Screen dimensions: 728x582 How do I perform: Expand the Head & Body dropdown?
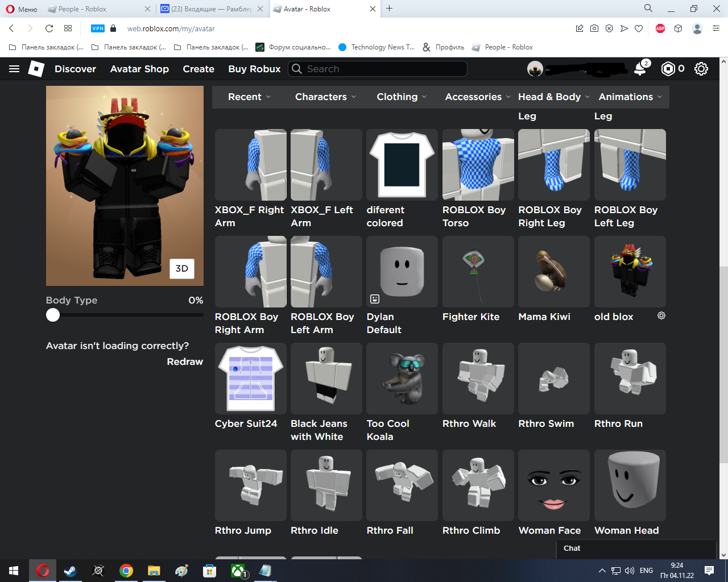coord(554,97)
